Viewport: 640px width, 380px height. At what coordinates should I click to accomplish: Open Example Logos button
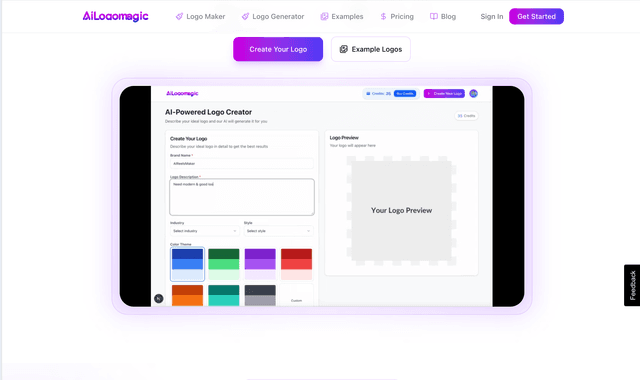[371, 49]
